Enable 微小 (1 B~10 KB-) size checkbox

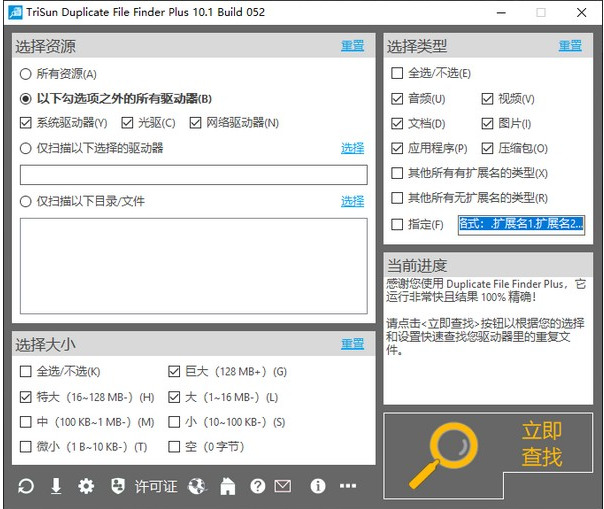[x=25, y=447]
